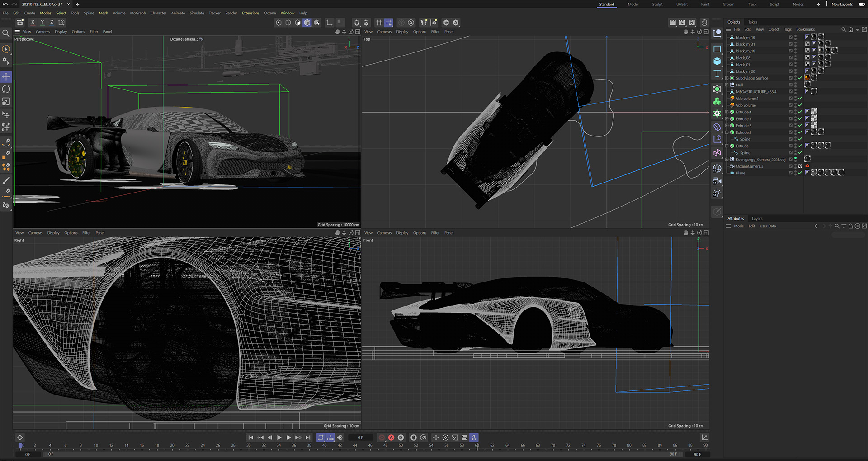Toggle the New Layouts switch
This screenshot has height=461, width=868.
tap(862, 5)
